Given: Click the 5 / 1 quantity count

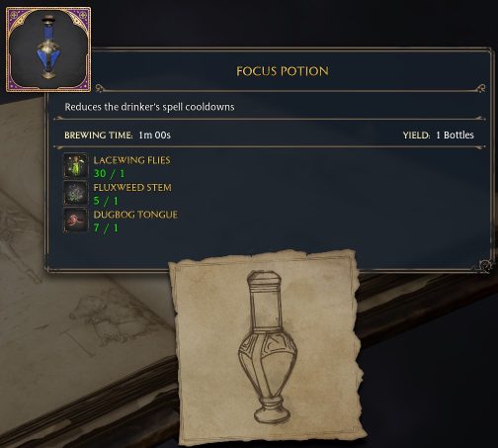Looking at the screenshot, I should [x=106, y=201].
